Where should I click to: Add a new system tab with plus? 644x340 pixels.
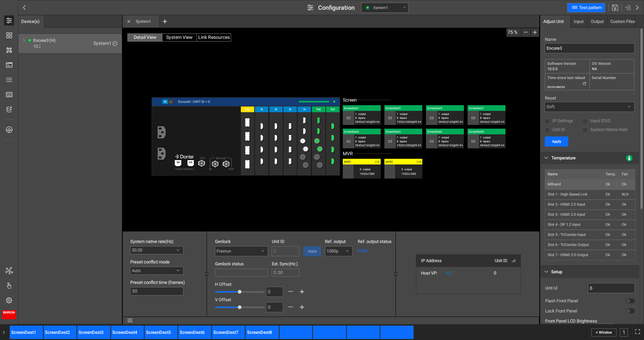coord(165,21)
